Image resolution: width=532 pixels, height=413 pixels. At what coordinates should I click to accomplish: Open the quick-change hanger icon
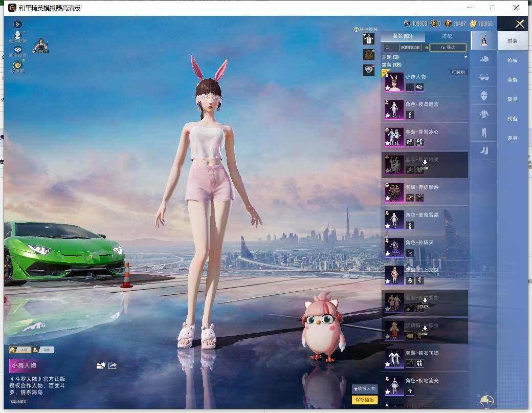click(368, 39)
